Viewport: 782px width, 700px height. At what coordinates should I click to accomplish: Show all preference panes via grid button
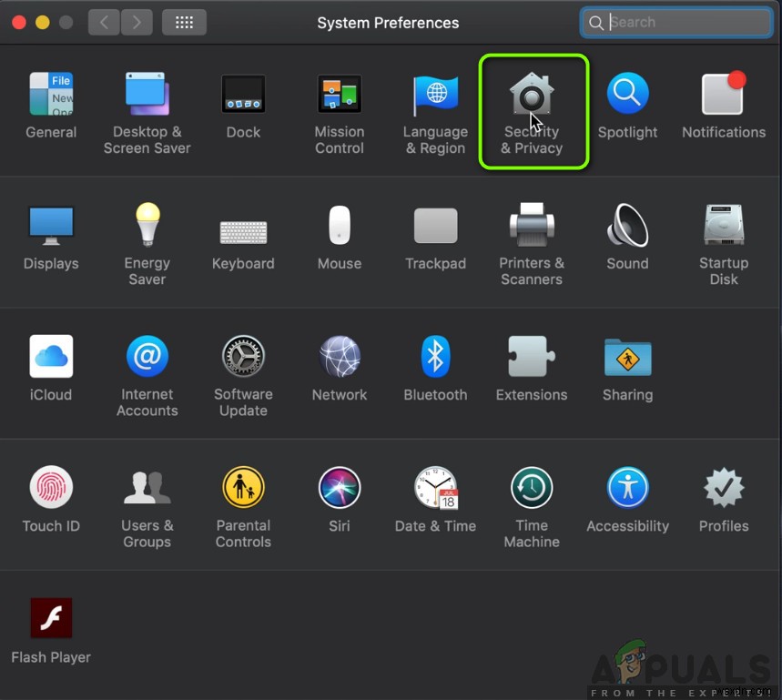click(x=184, y=21)
